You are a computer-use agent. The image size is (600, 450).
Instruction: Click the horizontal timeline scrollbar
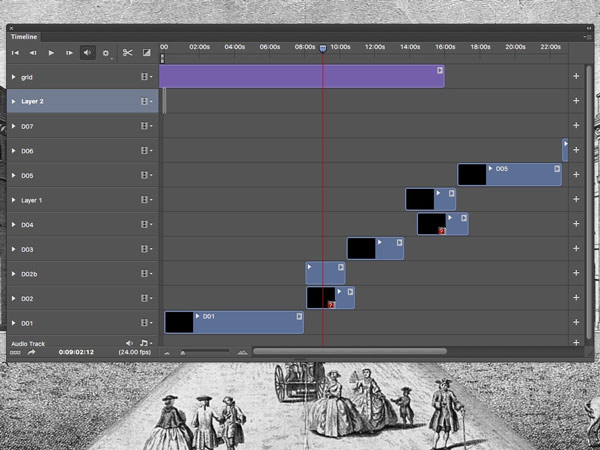[x=350, y=351]
